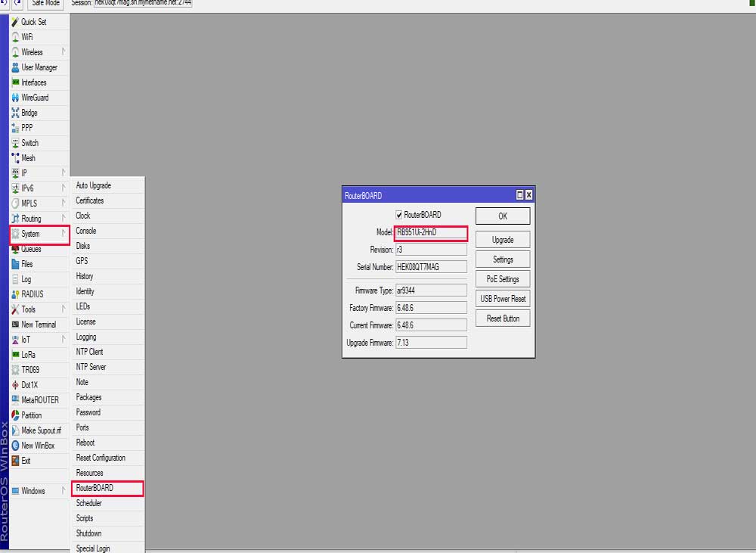The width and height of the screenshot is (756, 553).
Task: Click the Partition pie icon
Action: point(15,415)
